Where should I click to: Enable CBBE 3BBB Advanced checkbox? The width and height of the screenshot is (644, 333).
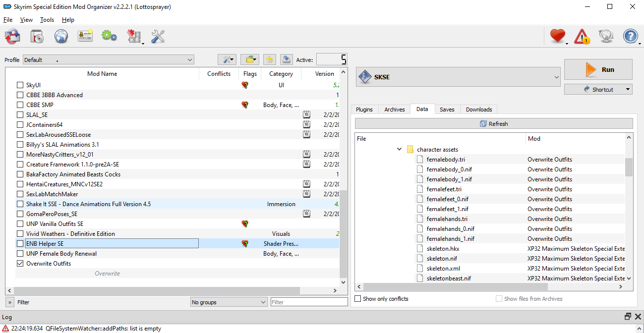20,95
